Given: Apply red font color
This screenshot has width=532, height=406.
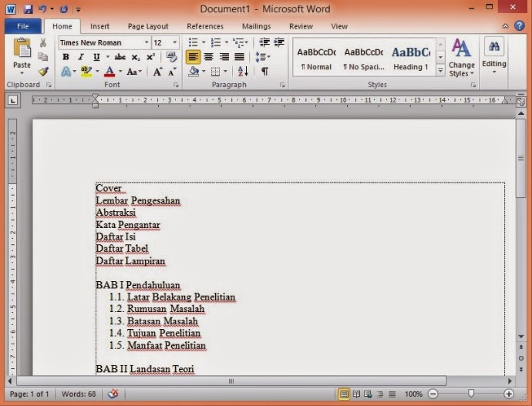Looking at the screenshot, I should coord(109,72).
